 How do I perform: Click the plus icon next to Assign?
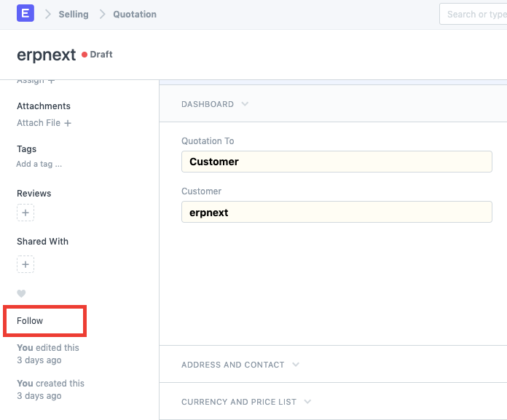point(51,80)
